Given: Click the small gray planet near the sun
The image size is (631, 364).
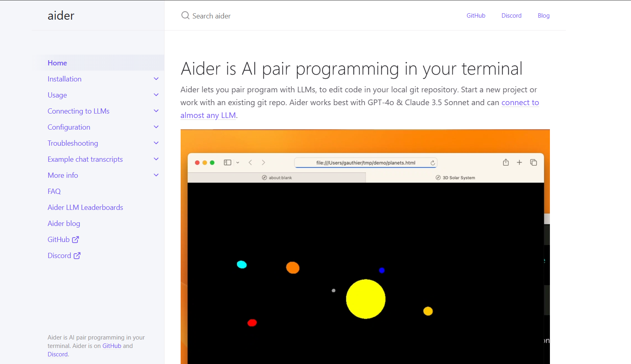Looking at the screenshot, I should 334,291.
